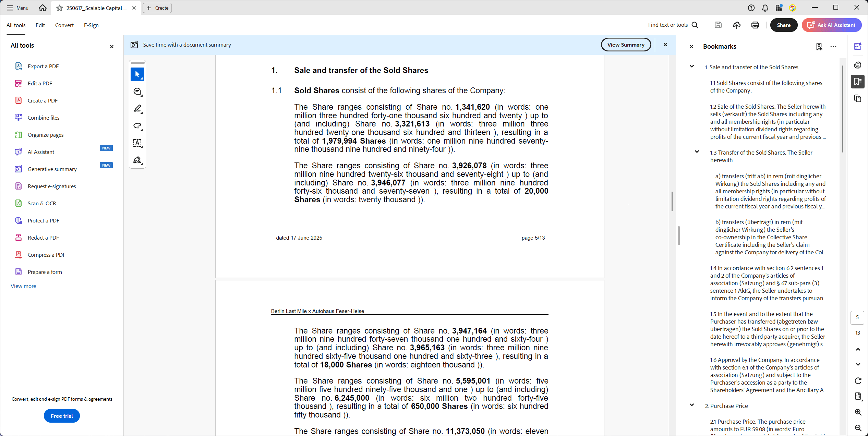Close the All tools panel
This screenshot has width=868, height=436.
click(112, 47)
